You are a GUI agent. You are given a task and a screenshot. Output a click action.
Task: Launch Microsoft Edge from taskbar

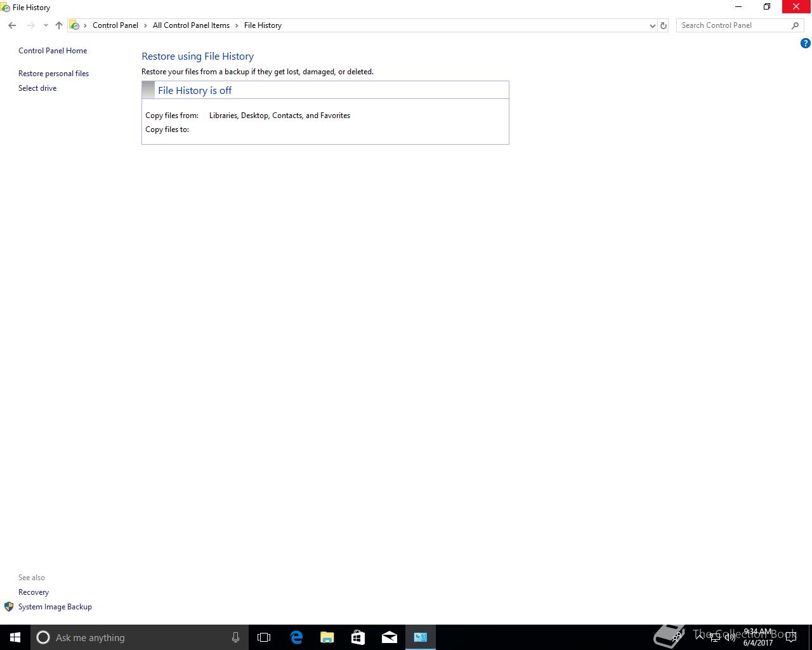click(x=296, y=637)
